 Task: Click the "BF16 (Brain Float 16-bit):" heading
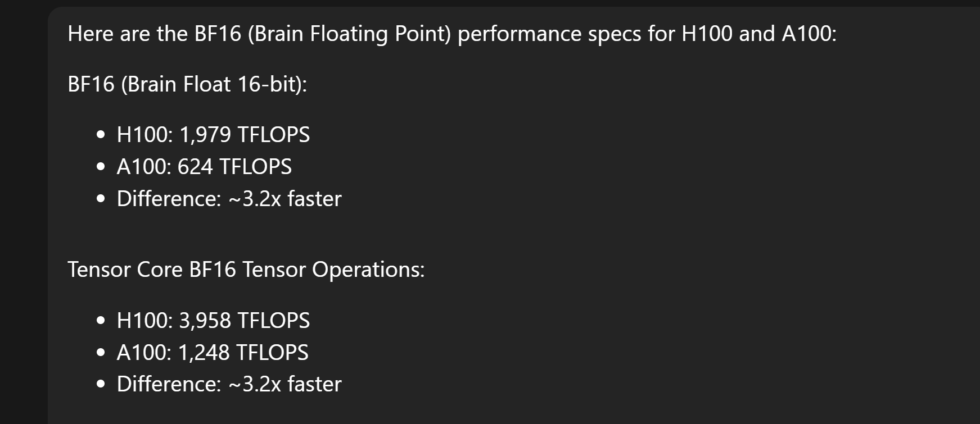pos(187,85)
